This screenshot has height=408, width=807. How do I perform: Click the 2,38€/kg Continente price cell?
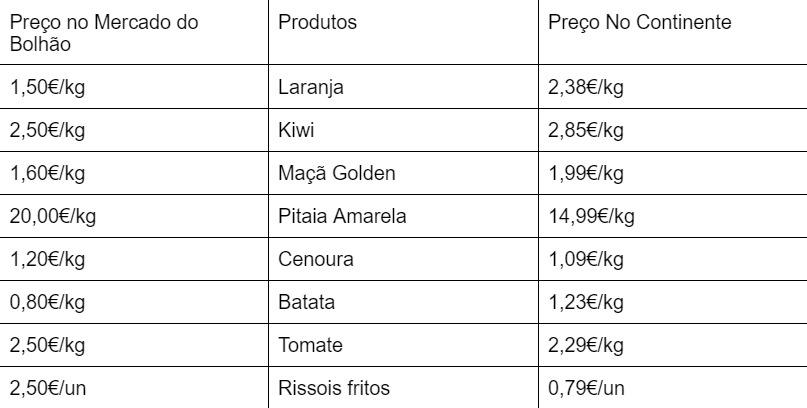click(586, 87)
